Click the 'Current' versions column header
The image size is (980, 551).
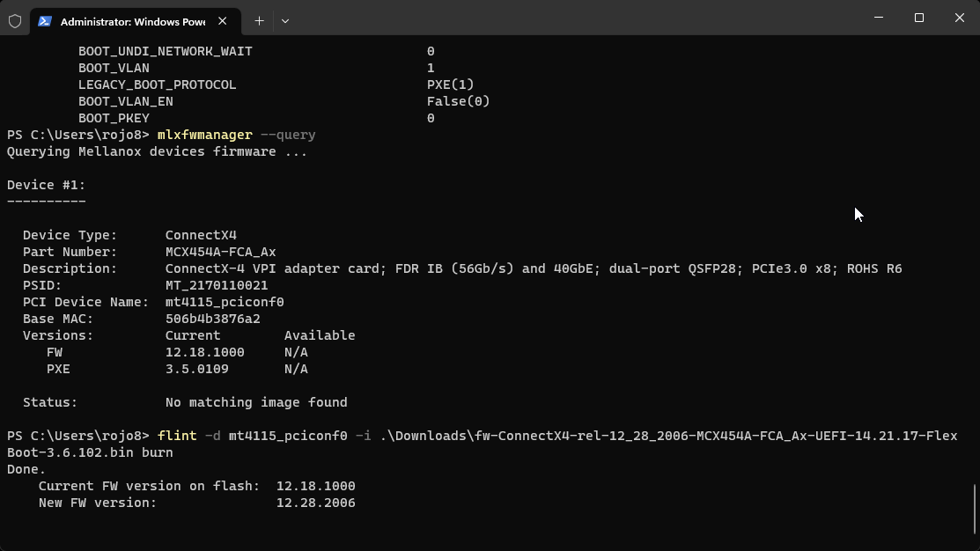click(193, 335)
